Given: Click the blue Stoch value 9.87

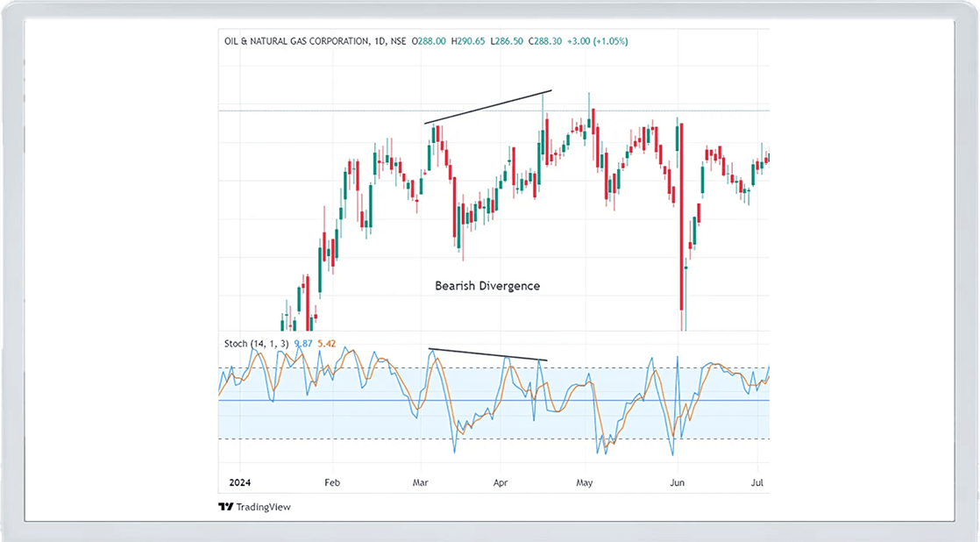Looking at the screenshot, I should pyautogui.click(x=303, y=345).
